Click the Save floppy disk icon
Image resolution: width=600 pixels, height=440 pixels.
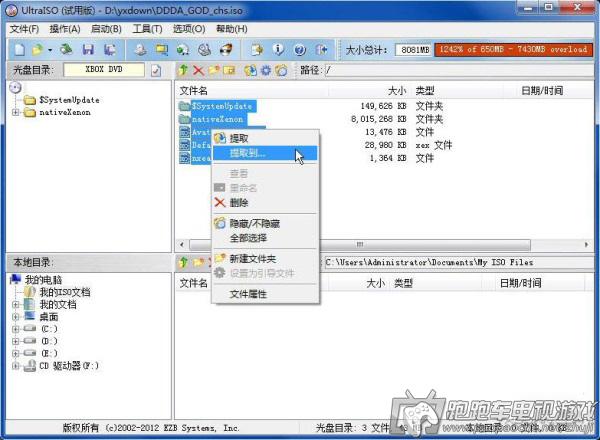[88, 50]
